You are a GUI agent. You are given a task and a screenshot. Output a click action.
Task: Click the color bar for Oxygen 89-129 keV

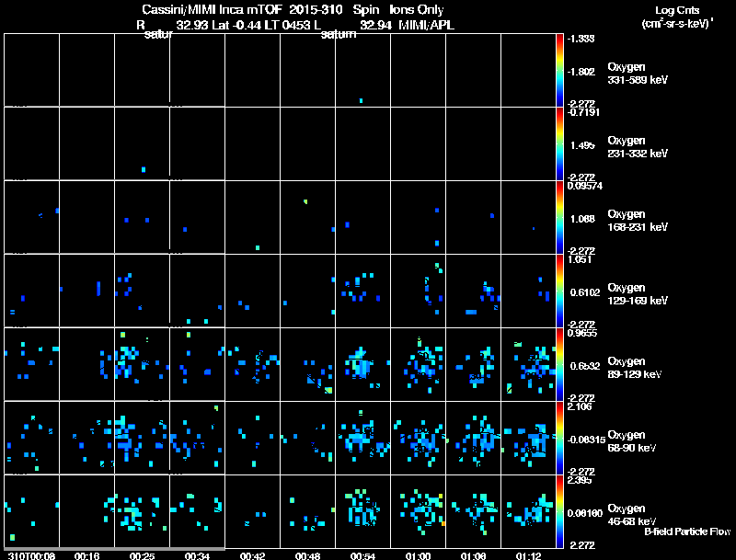click(x=559, y=364)
